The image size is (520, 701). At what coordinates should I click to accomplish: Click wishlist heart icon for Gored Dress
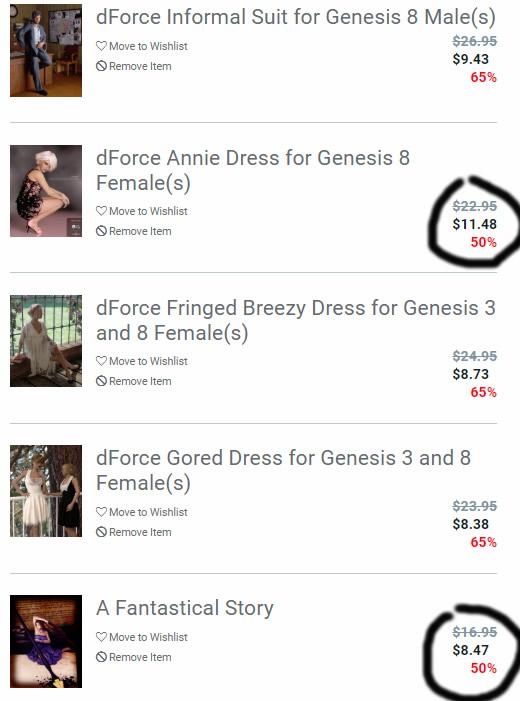point(101,512)
